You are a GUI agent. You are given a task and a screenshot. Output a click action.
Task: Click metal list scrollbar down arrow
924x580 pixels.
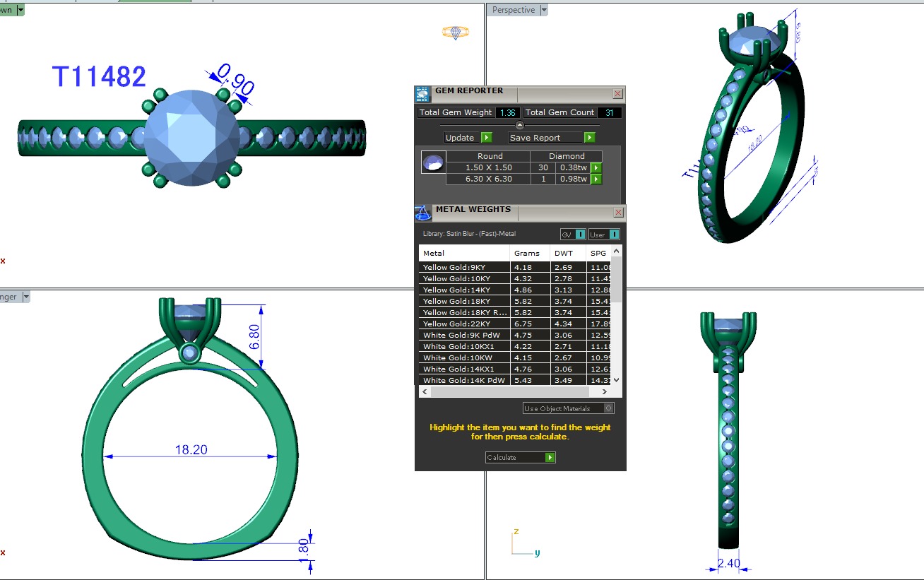click(x=616, y=380)
